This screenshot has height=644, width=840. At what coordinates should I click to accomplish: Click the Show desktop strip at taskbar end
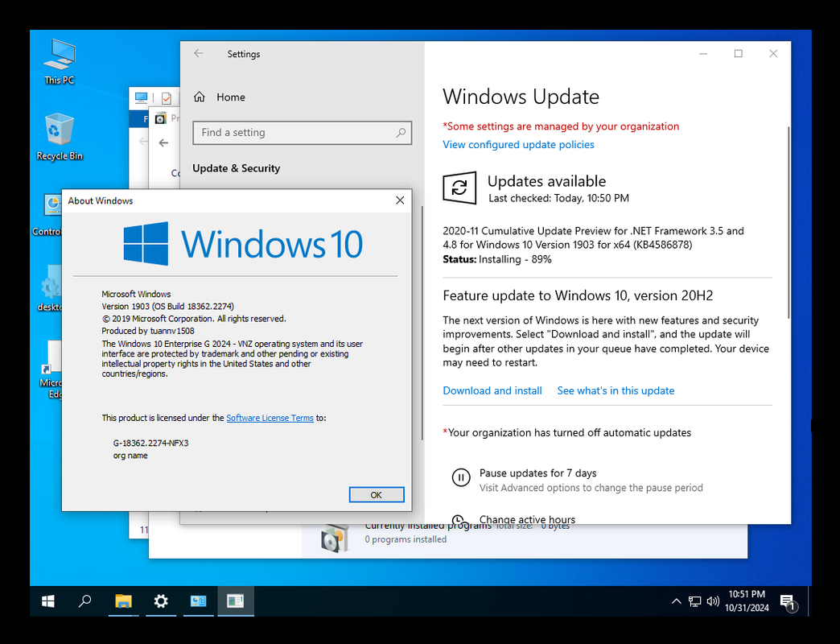(x=809, y=601)
